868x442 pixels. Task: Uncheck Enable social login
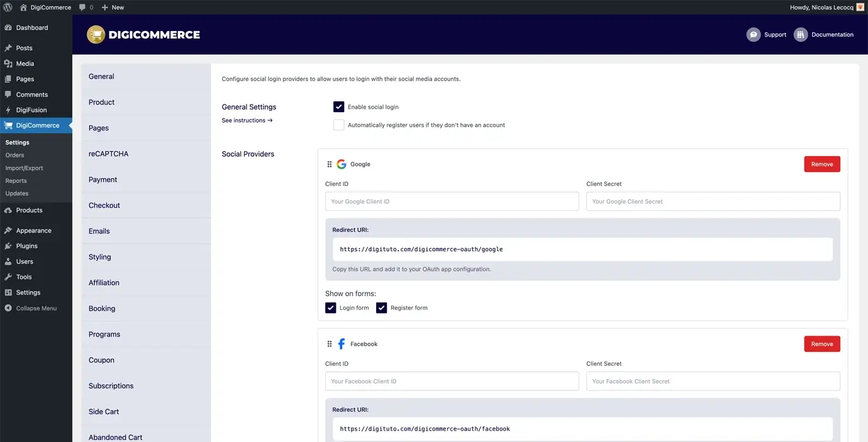(338, 107)
